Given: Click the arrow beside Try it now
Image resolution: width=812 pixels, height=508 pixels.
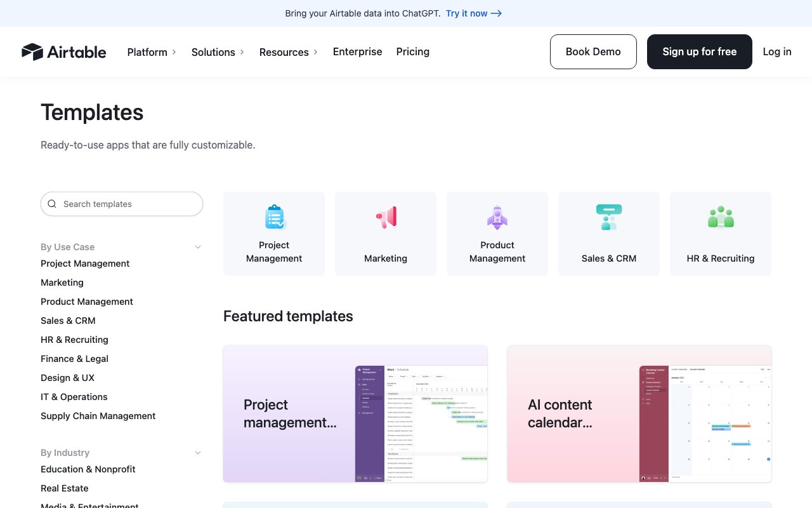Looking at the screenshot, I should 496,13.
